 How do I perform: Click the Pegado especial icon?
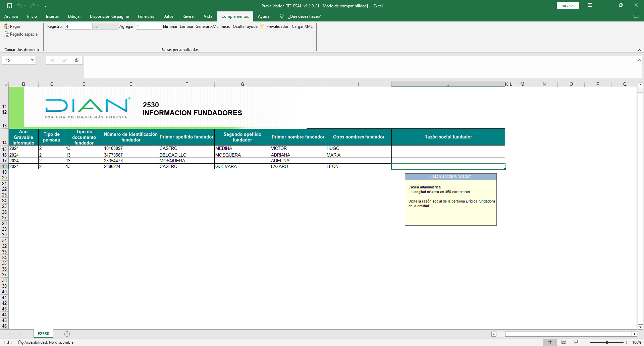point(6,34)
